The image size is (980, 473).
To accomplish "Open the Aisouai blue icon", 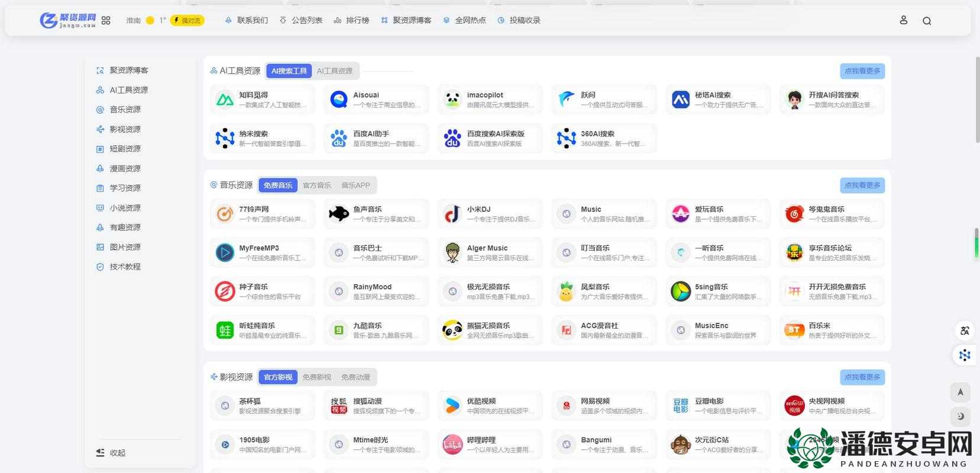I will [339, 99].
